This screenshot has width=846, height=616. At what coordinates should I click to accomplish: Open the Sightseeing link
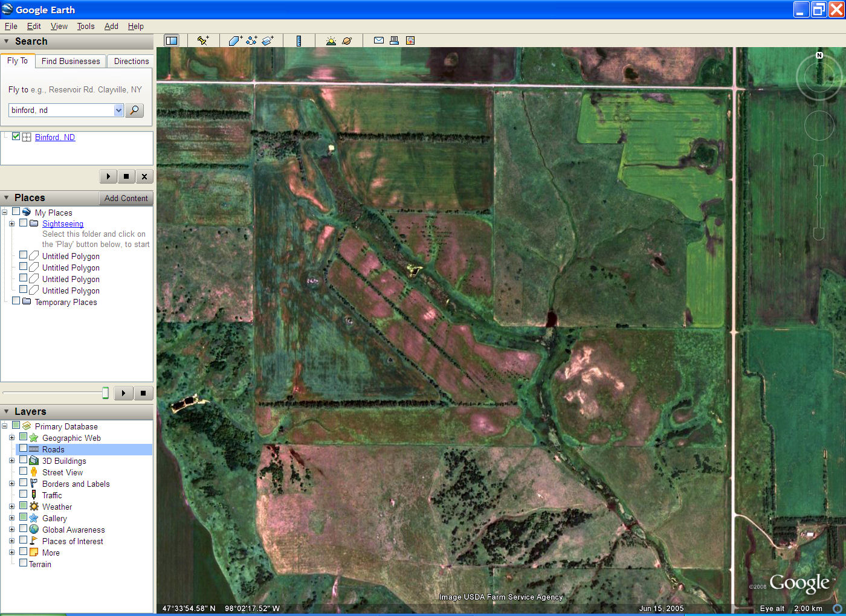coord(63,223)
